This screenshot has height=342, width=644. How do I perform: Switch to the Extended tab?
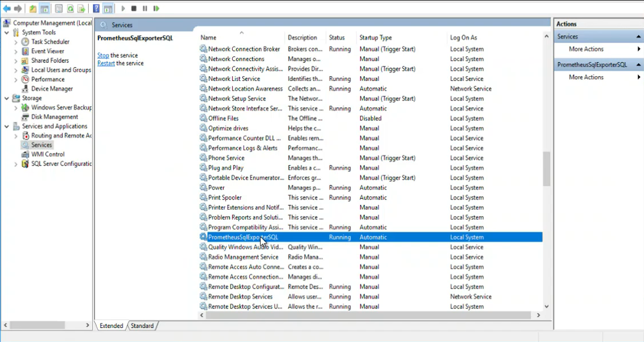tap(111, 326)
